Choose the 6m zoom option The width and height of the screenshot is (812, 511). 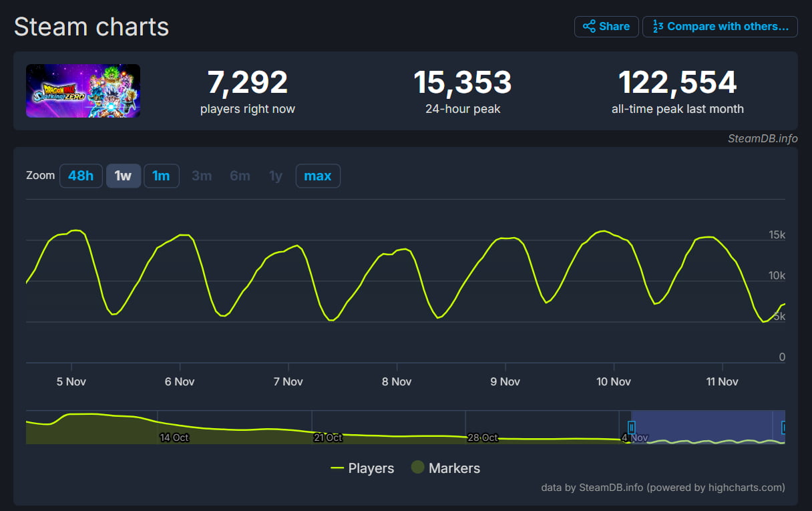(240, 176)
